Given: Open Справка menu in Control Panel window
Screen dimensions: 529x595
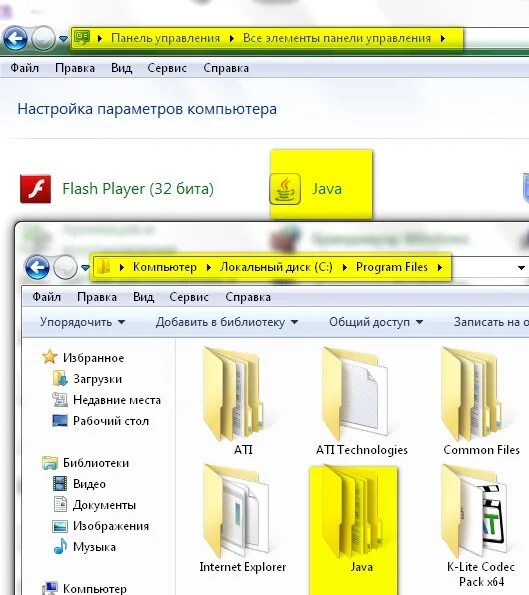Looking at the screenshot, I should pos(226,68).
